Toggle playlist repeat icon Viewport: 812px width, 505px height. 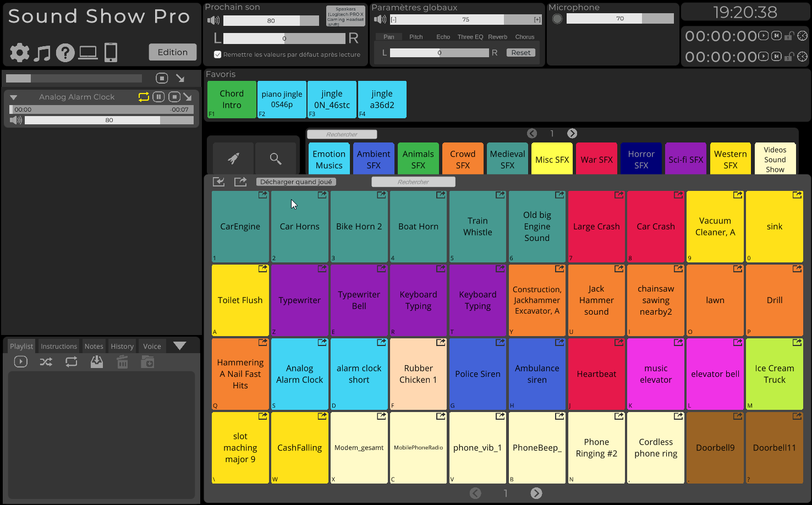point(71,361)
